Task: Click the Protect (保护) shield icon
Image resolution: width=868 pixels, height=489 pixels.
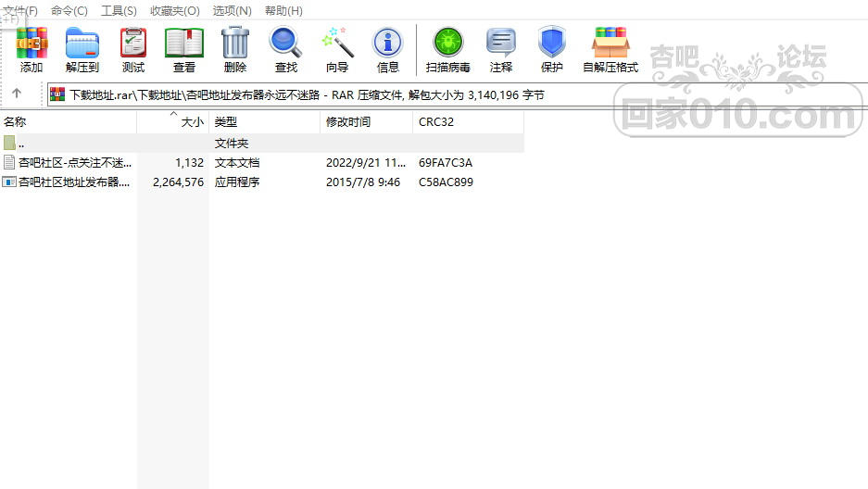Action: pyautogui.click(x=552, y=43)
